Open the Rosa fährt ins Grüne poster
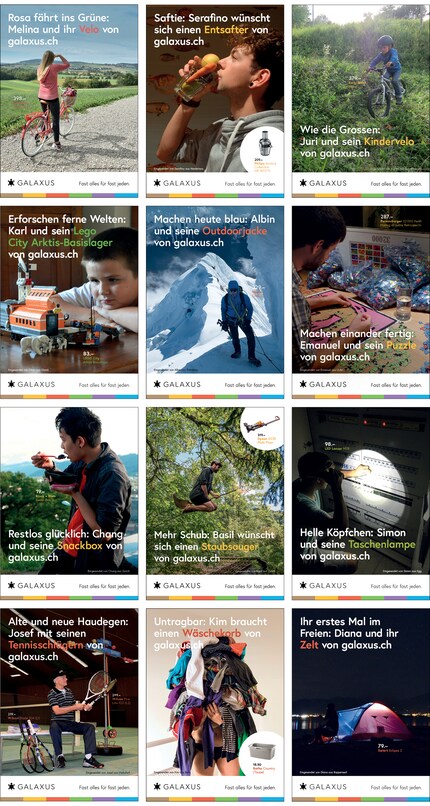 coord(69,101)
